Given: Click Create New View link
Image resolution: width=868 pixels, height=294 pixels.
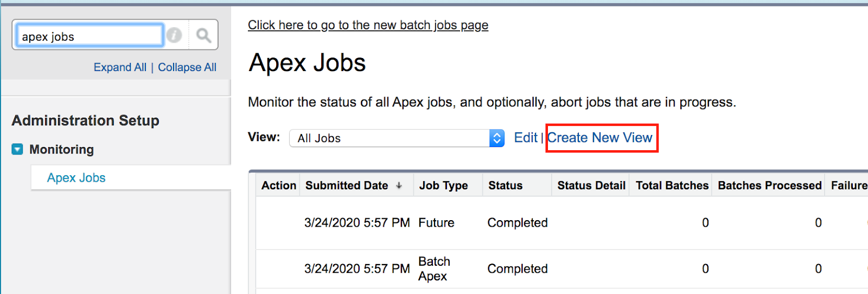Looking at the screenshot, I should tap(599, 138).
